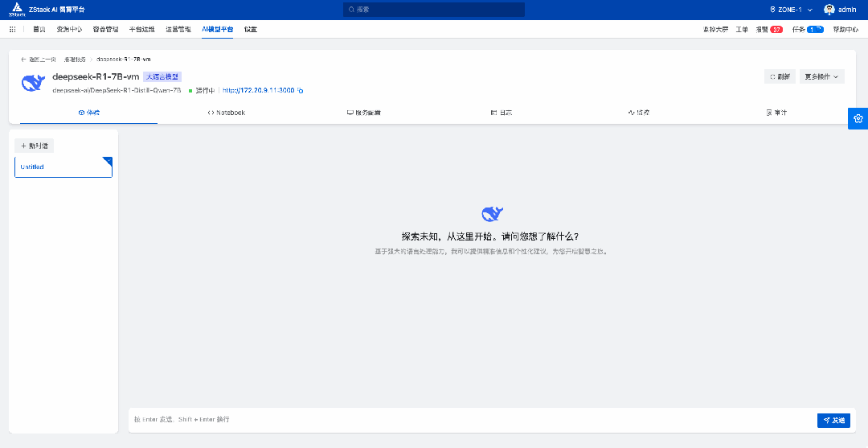Switch to the Notebook tab

click(227, 113)
